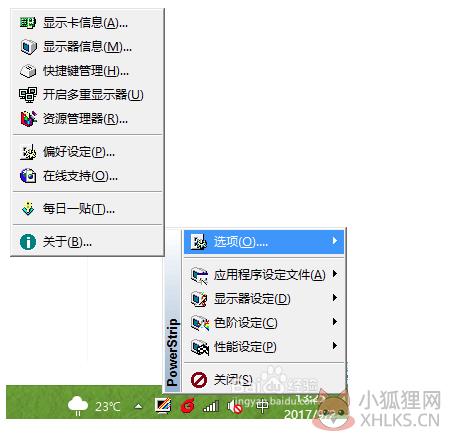
Task: Expand the 色阶设定(C) submenu arrow
Action: pyautogui.click(x=335, y=322)
